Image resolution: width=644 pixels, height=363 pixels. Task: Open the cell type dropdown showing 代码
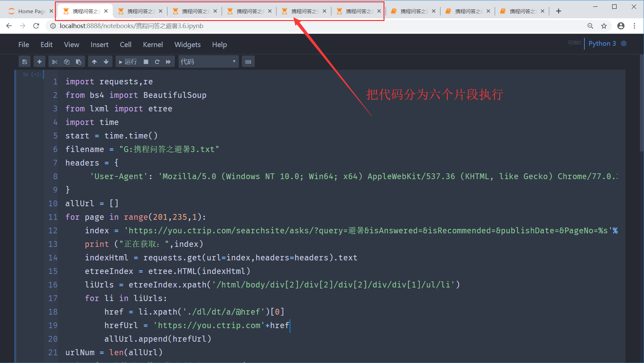coord(208,62)
